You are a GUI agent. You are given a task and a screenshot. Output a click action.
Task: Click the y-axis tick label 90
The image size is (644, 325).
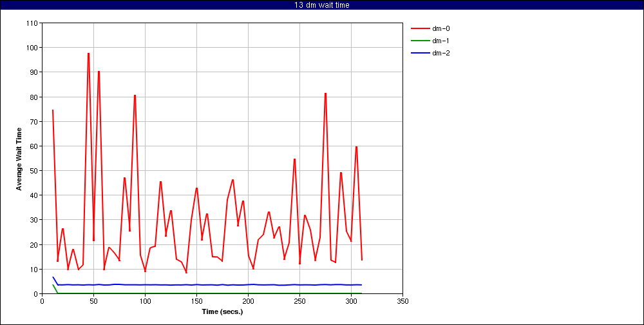[x=35, y=72]
